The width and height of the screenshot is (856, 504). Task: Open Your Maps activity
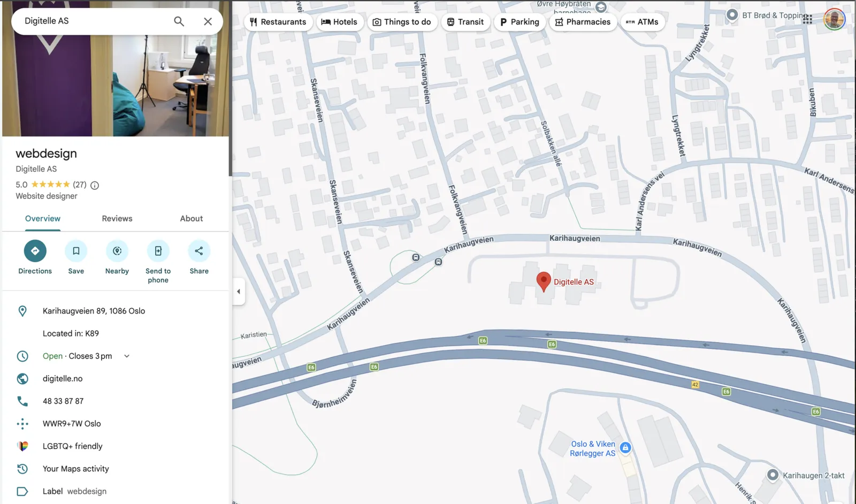click(x=76, y=469)
